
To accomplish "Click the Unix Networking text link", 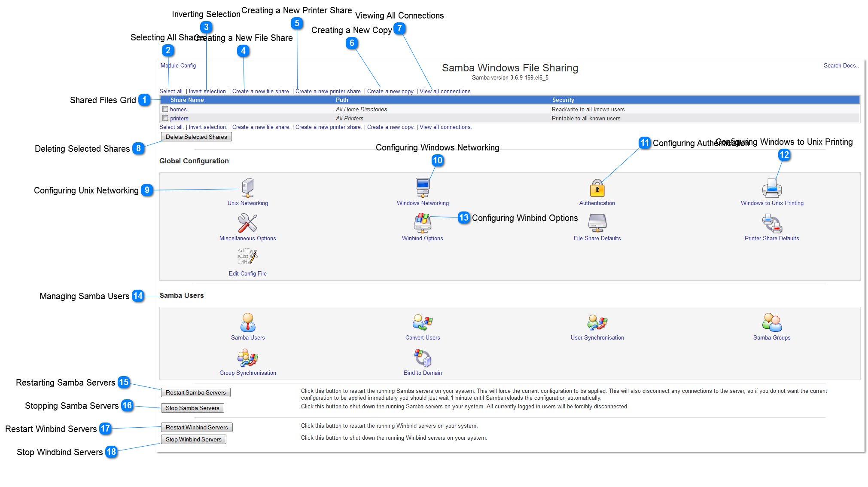I will 248,203.
